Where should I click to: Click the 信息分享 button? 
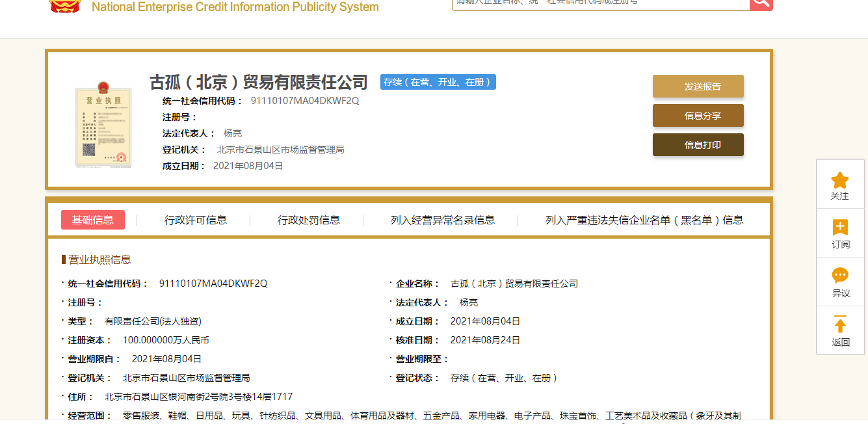click(698, 116)
